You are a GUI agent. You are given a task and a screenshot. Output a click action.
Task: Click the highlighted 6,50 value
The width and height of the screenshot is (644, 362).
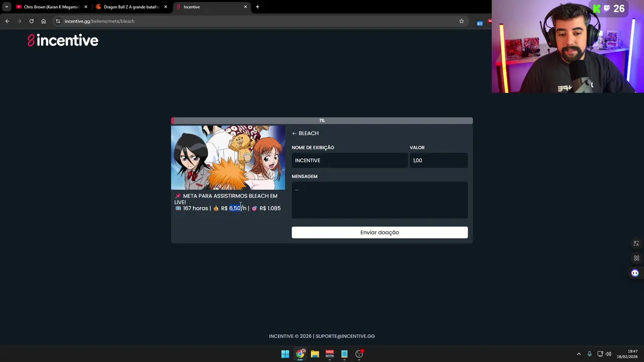pyautogui.click(x=235, y=208)
